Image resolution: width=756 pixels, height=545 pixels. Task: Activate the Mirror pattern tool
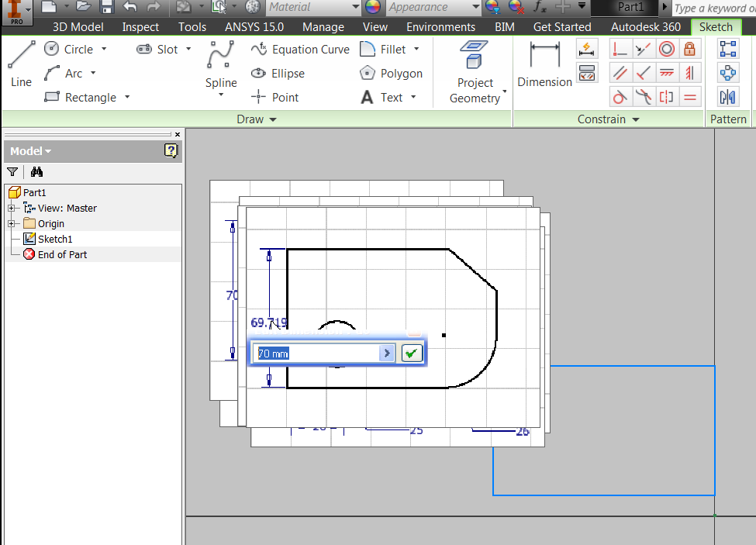(728, 97)
